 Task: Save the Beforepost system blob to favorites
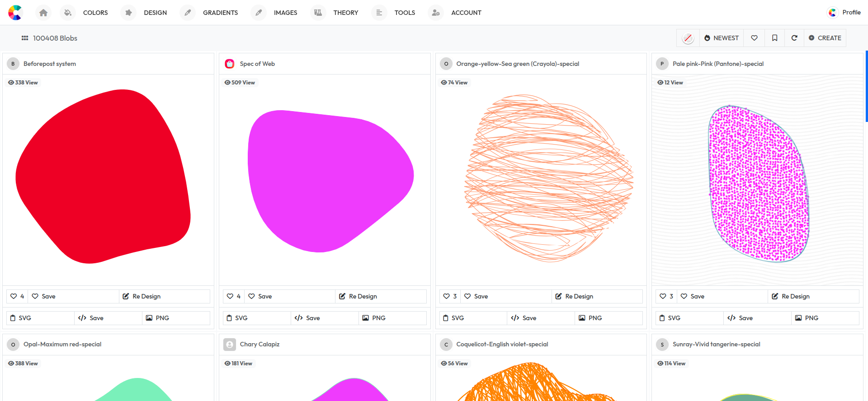click(74, 296)
